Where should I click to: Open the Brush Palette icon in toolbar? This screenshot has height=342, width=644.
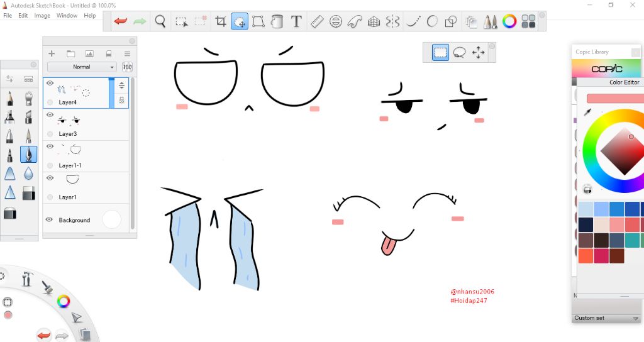[x=491, y=21]
